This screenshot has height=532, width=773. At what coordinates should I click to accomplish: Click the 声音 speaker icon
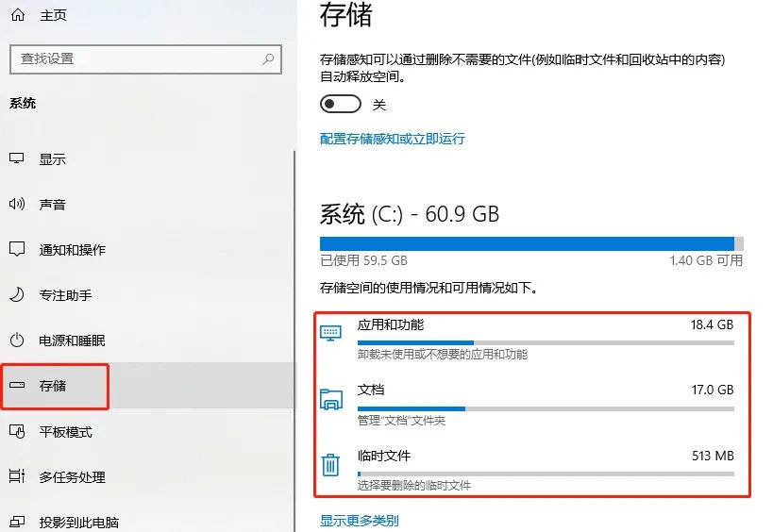pos(17,204)
